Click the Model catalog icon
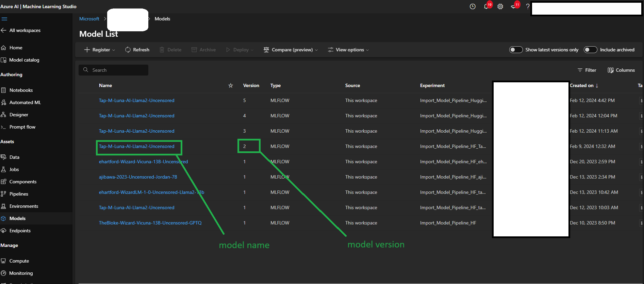Viewport: 644px width, 284px height. click(3, 60)
